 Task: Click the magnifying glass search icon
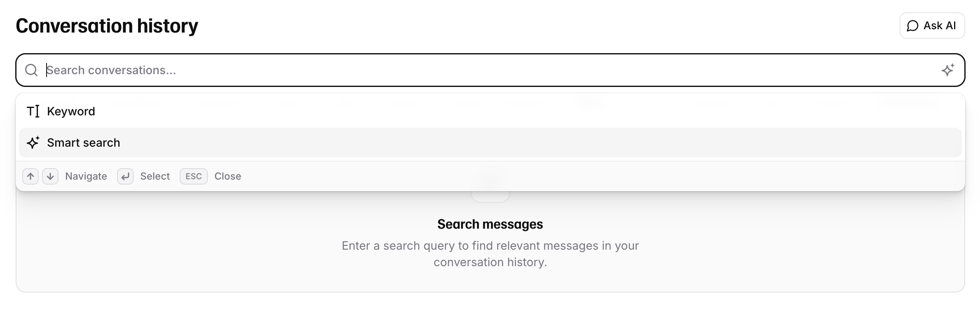31,70
